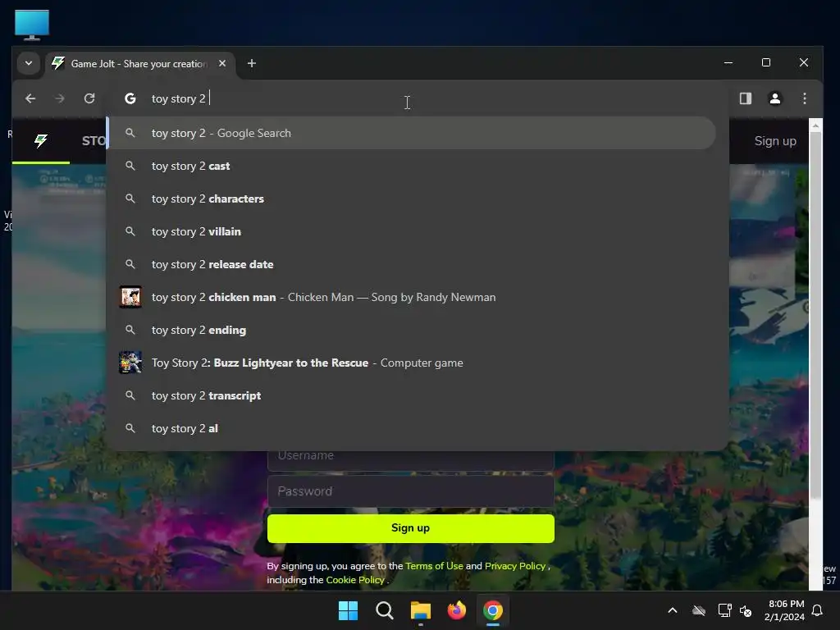840x630 pixels.
Task: Go back with the browser back arrow
Action: click(x=30, y=98)
